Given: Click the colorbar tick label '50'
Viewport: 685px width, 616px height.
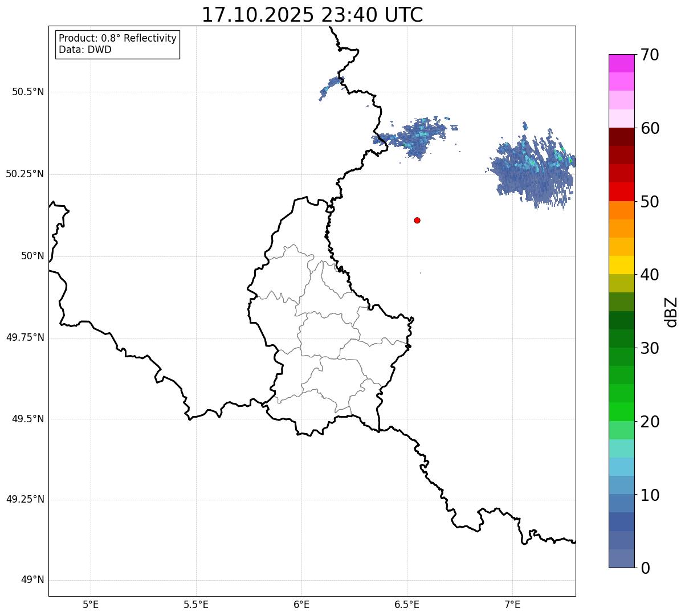Looking at the screenshot, I should pos(649,202).
